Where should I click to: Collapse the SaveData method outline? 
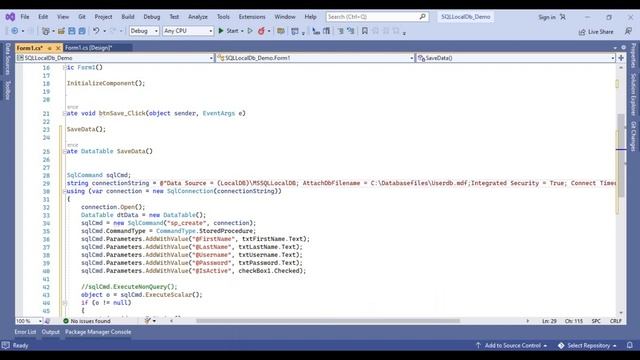pyautogui.click(x=64, y=151)
